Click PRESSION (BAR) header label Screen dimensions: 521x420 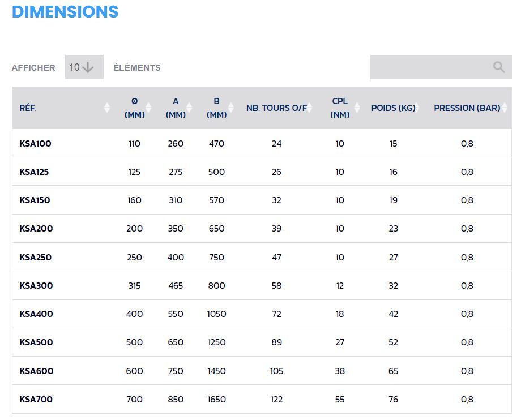coord(467,108)
